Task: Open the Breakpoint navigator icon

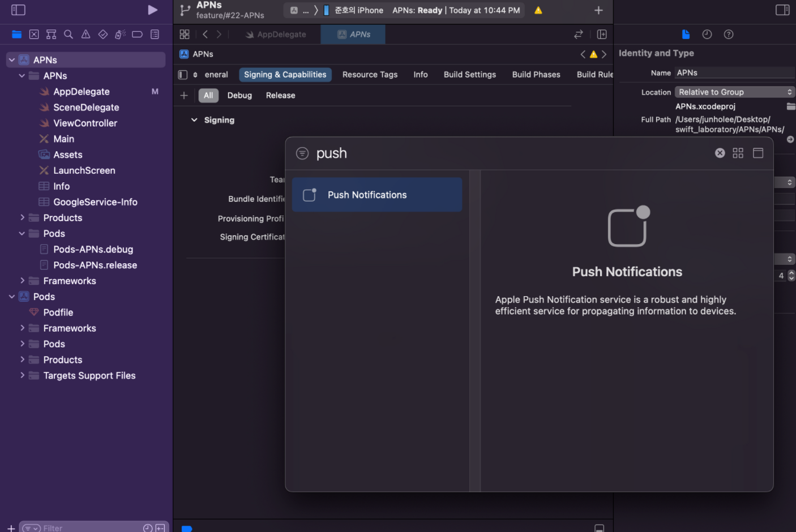Action: [x=137, y=35]
